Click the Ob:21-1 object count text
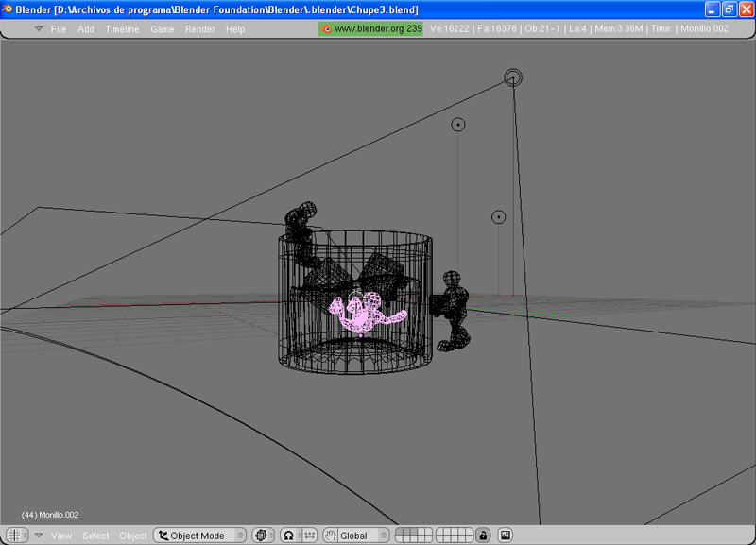The height and width of the screenshot is (545, 756). [x=542, y=29]
